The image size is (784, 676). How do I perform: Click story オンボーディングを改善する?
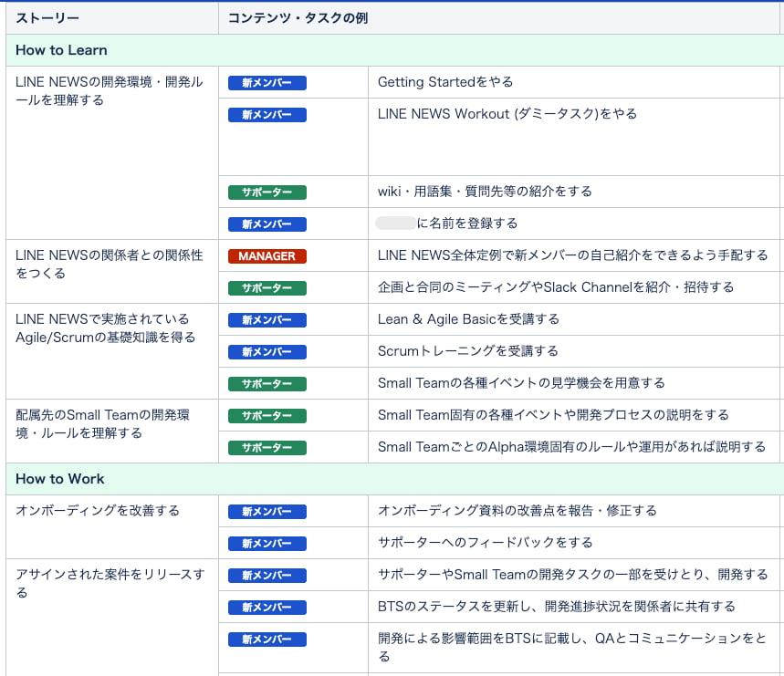click(98, 511)
